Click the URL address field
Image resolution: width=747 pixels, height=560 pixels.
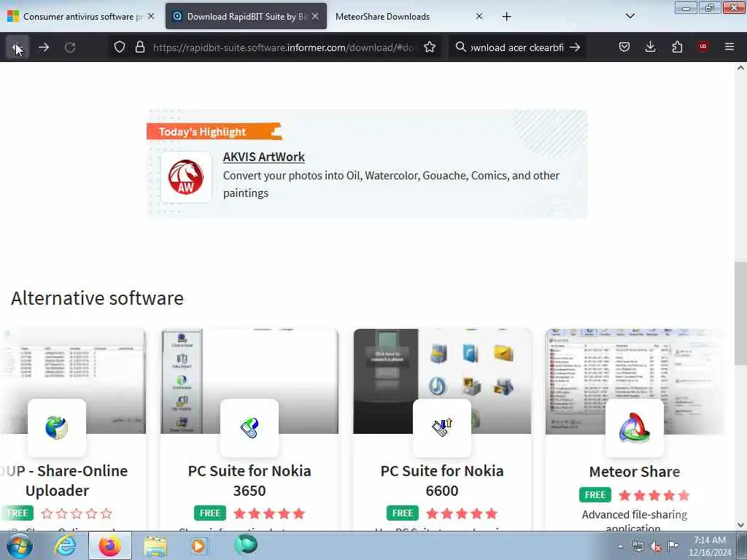pos(284,47)
